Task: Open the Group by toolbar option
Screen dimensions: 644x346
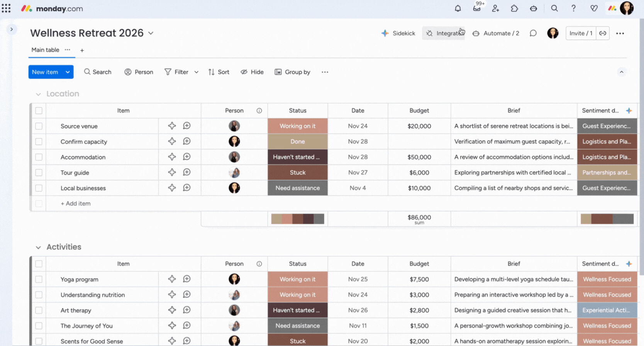Action: (x=292, y=72)
